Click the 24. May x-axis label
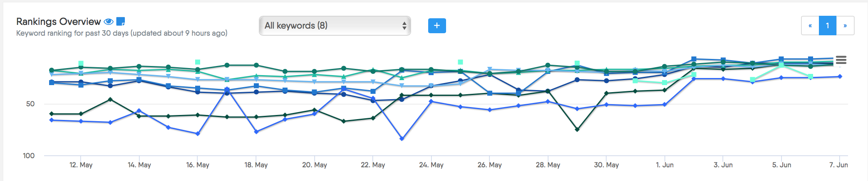 coord(431,165)
